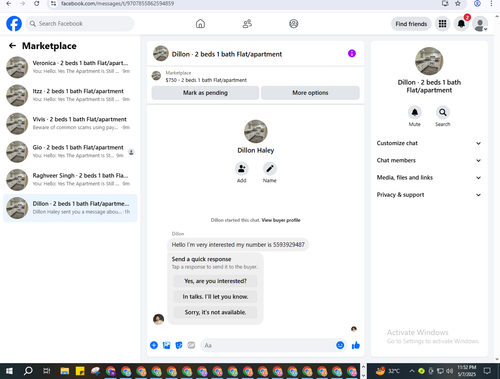The width and height of the screenshot is (500, 379).
Task: Send quick response 'In talks. I'll let you know.'
Action: (215, 297)
